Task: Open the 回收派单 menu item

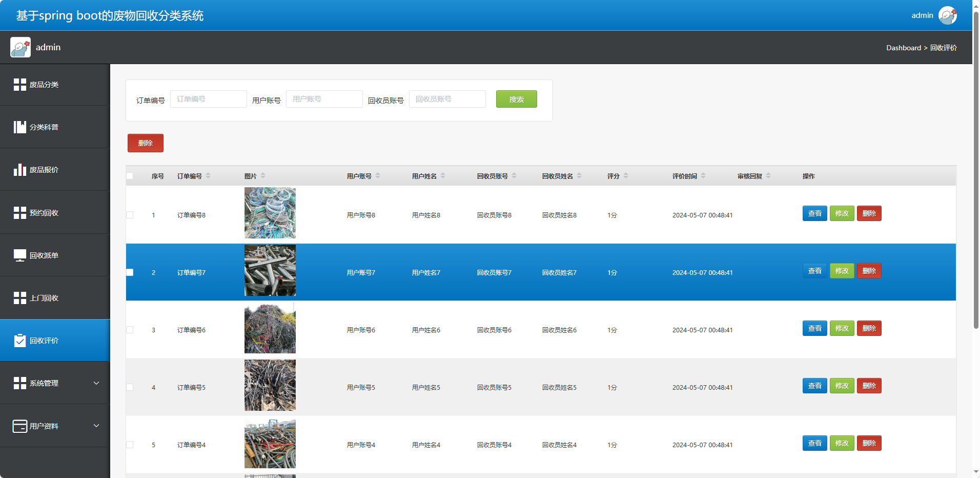Action: [x=55, y=255]
